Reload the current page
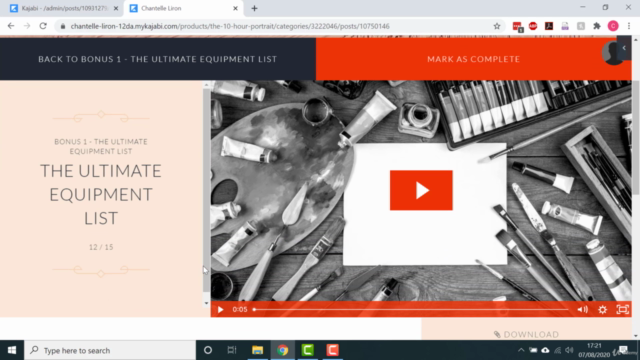This screenshot has height=360, width=640. (43, 26)
